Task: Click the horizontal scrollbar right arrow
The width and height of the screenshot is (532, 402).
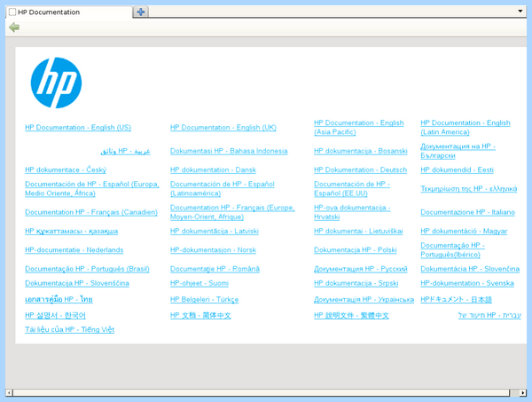Action: tap(523, 393)
